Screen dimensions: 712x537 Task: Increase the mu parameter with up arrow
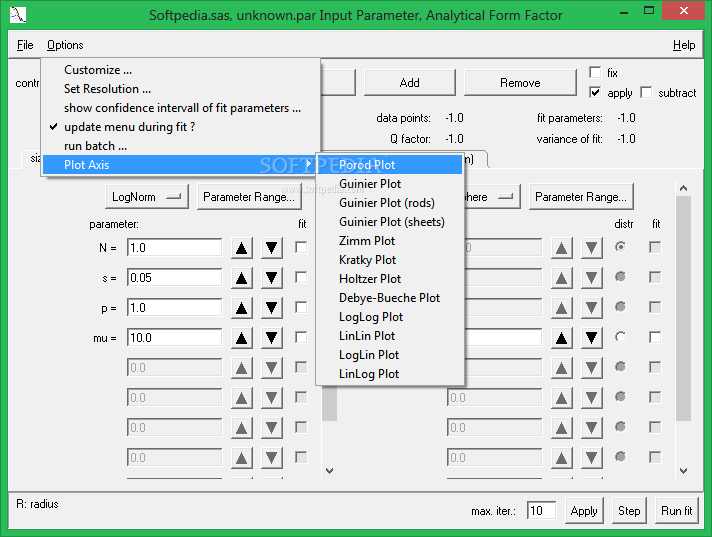(242, 338)
